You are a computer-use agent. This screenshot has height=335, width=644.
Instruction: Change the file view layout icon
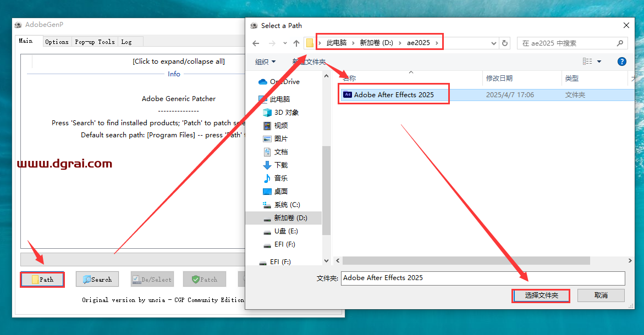(x=587, y=62)
